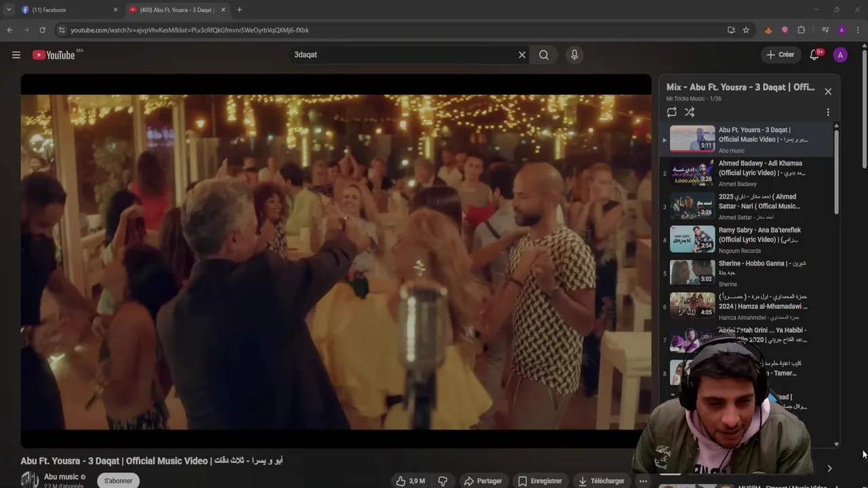Open the Chrome profile avatar
This screenshot has height=488, width=868.
coord(842,30)
